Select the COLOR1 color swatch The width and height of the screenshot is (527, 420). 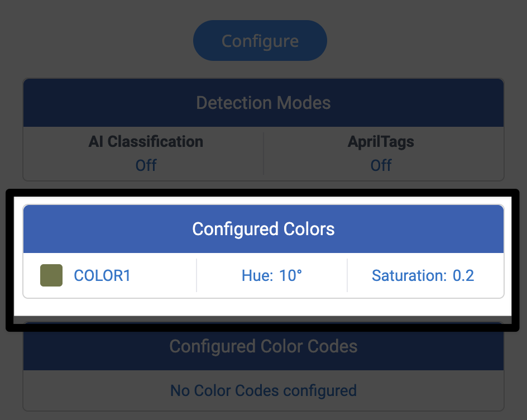pos(51,275)
